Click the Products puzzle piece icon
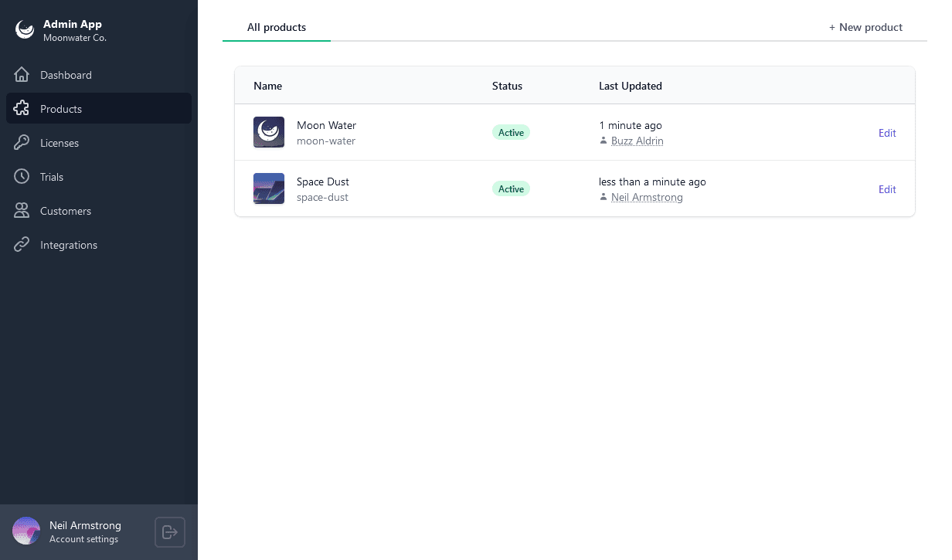This screenshot has width=952, height=560. 22,109
